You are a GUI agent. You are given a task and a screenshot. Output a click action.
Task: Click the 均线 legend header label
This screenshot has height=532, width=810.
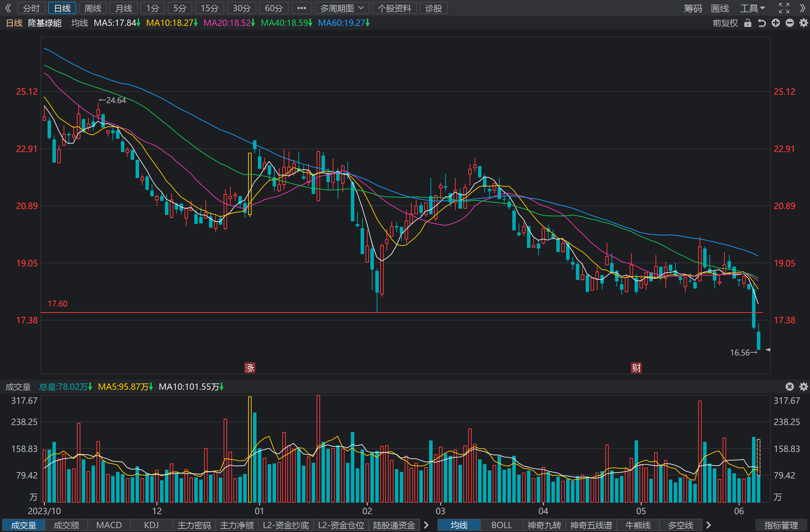80,23
